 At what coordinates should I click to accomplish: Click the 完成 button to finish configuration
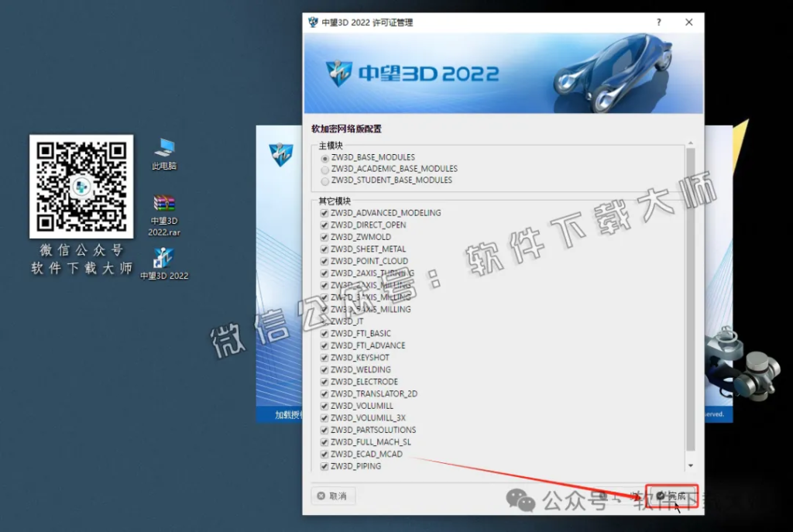pyautogui.click(x=672, y=496)
